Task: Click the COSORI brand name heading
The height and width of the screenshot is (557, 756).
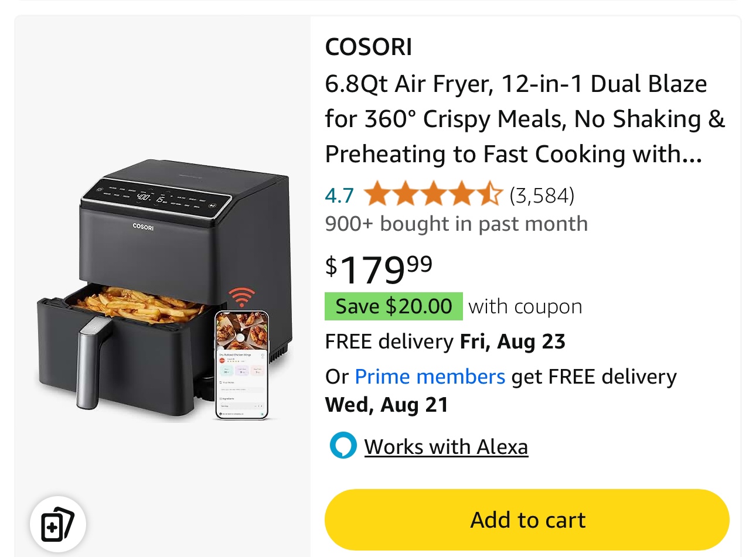Action: (x=369, y=47)
